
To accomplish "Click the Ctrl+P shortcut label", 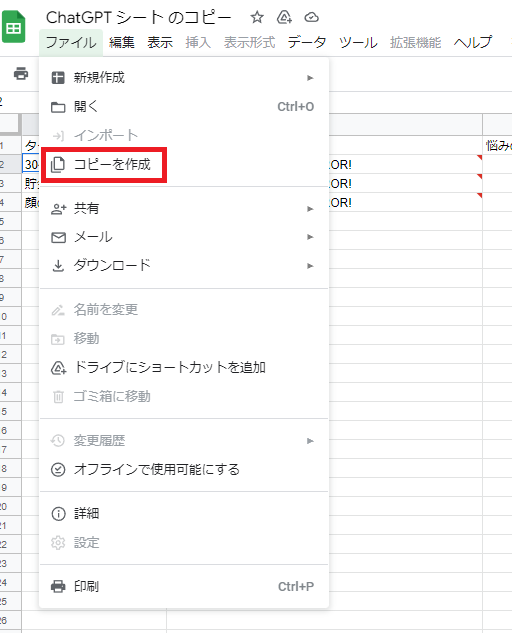I will tap(296, 587).
